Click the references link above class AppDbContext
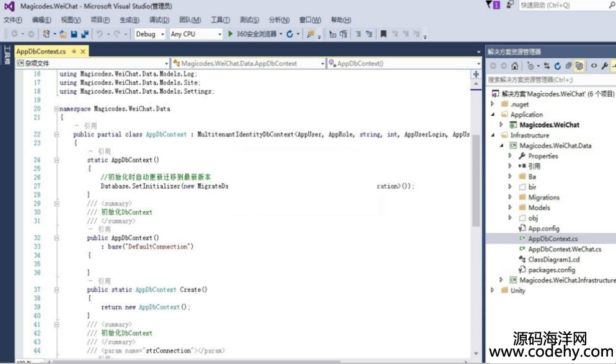 tap(86, 126)
